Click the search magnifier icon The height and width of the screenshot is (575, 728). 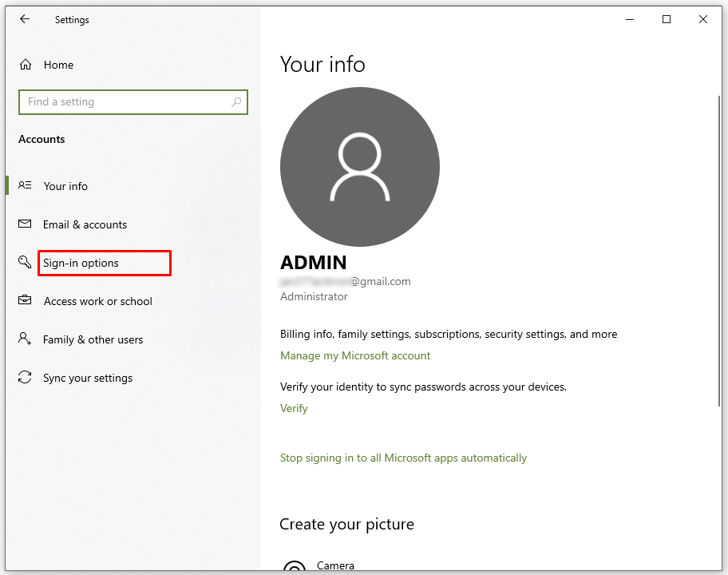click(x=236, y=101)
